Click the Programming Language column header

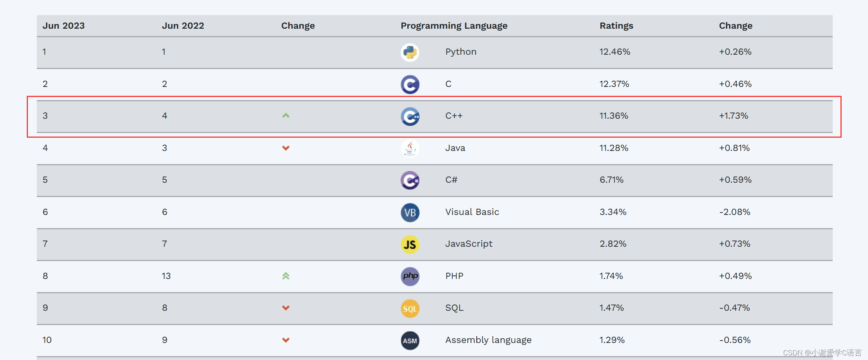[454, 26]
